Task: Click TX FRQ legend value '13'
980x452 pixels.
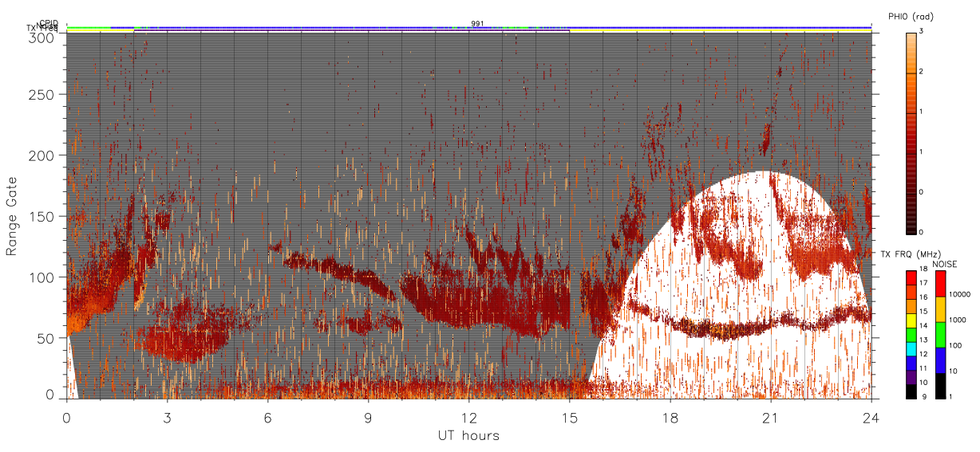Action: coord(924,340)
